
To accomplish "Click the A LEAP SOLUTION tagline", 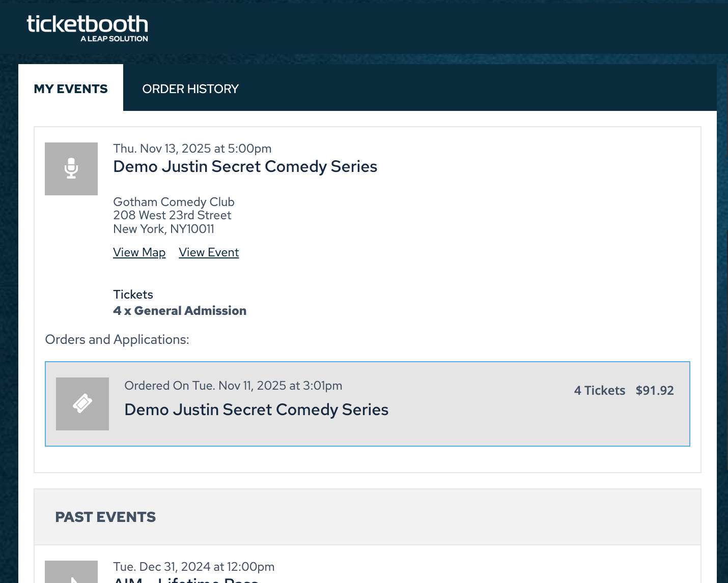I will pos(114,39).
